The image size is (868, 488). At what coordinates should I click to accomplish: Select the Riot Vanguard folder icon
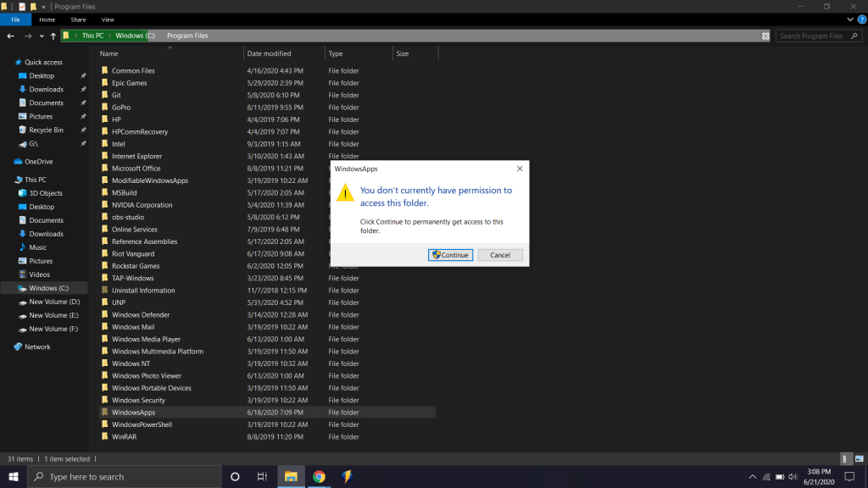click(x=104, y=253)
